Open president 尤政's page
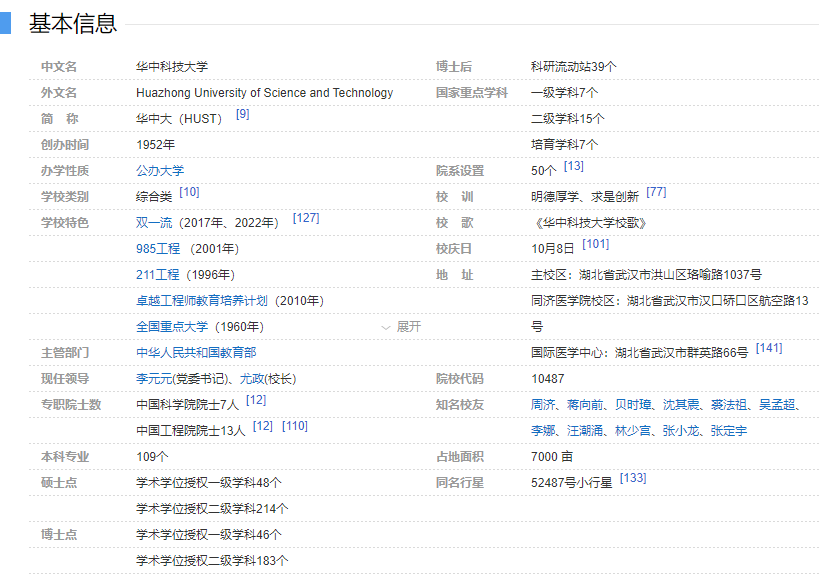Viewport: 838px width, 575px height. tap(250, 379)
